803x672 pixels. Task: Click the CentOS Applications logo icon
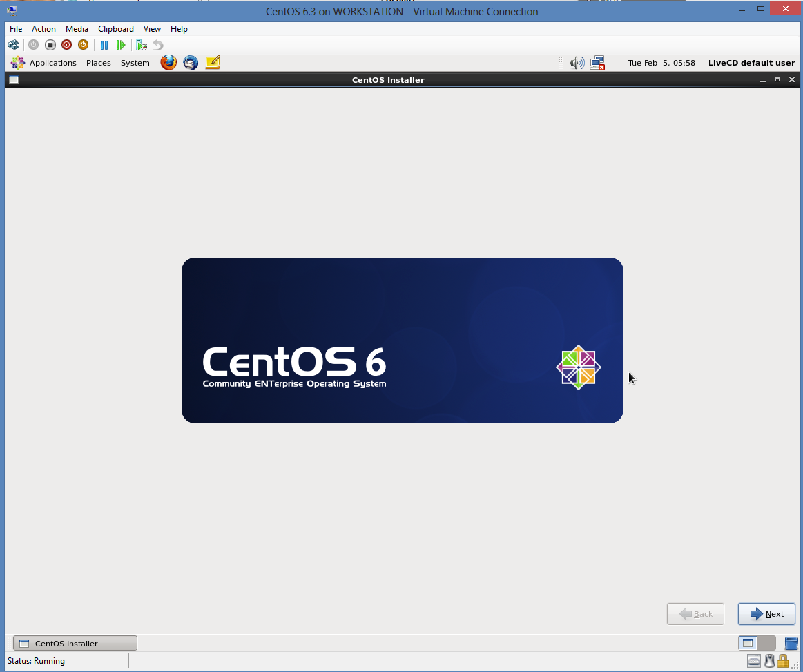[x=17, y=62]
